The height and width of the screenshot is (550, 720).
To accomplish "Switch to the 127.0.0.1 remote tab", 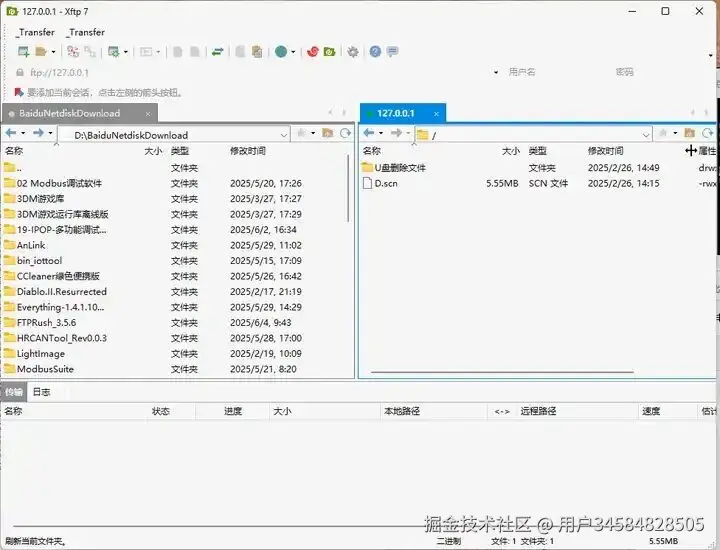I will point(395,113).
